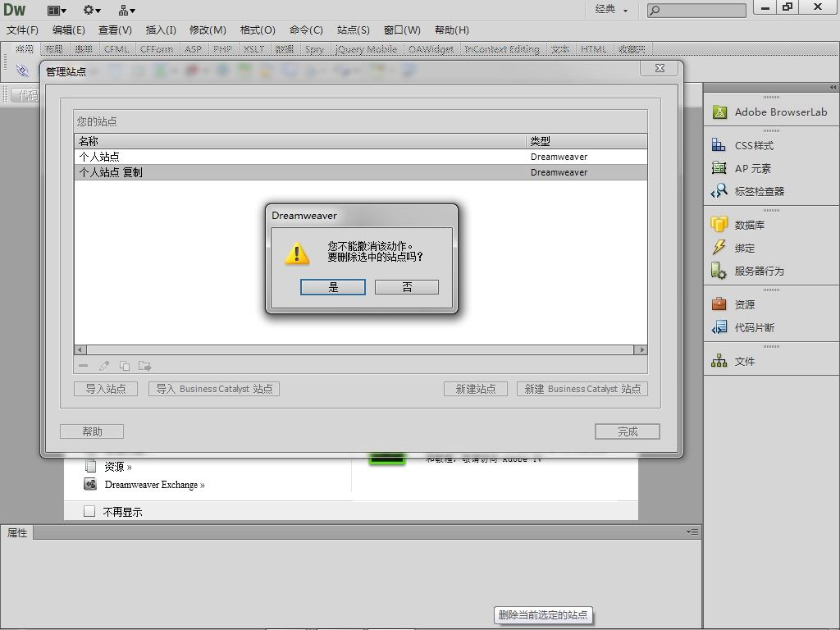Screen dimensions: 840x630
Task: Open the 站点(S) menu
Action: click(x=354, y=30)
